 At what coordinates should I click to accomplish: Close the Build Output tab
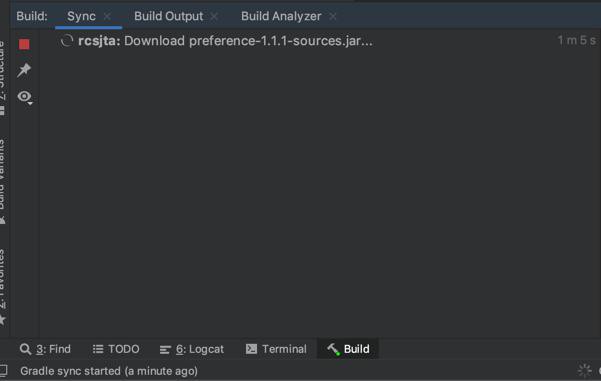tap(214, 16)
